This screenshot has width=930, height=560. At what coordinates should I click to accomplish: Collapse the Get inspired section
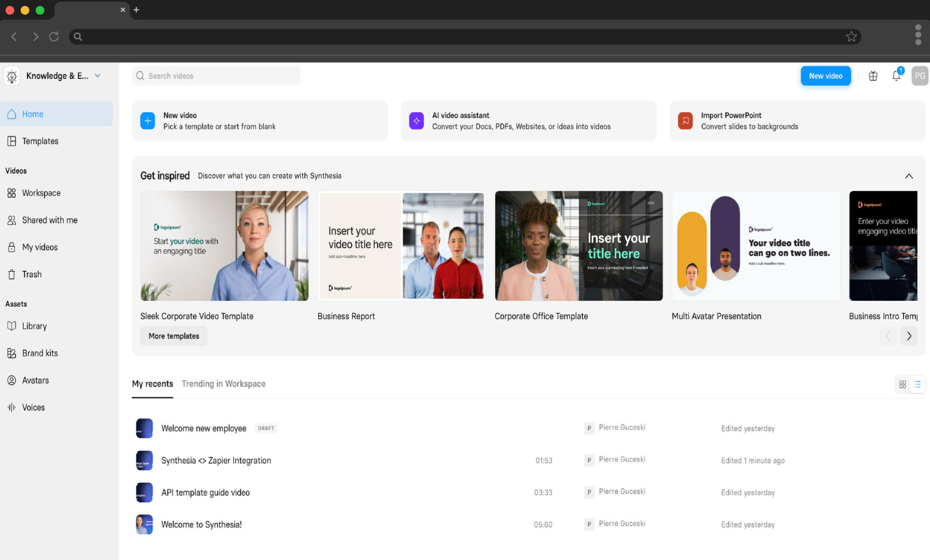[x=909, y=176]
